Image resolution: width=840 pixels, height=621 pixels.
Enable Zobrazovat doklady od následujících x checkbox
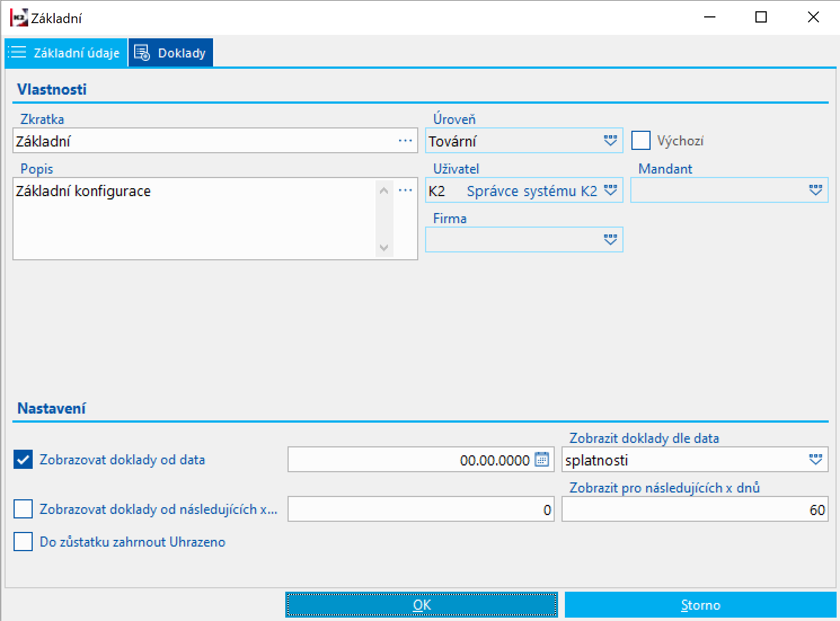(x=23, y=509)
